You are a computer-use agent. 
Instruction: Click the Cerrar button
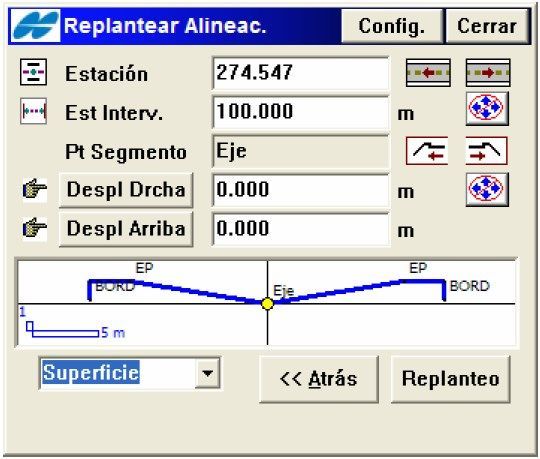[487, 26]
